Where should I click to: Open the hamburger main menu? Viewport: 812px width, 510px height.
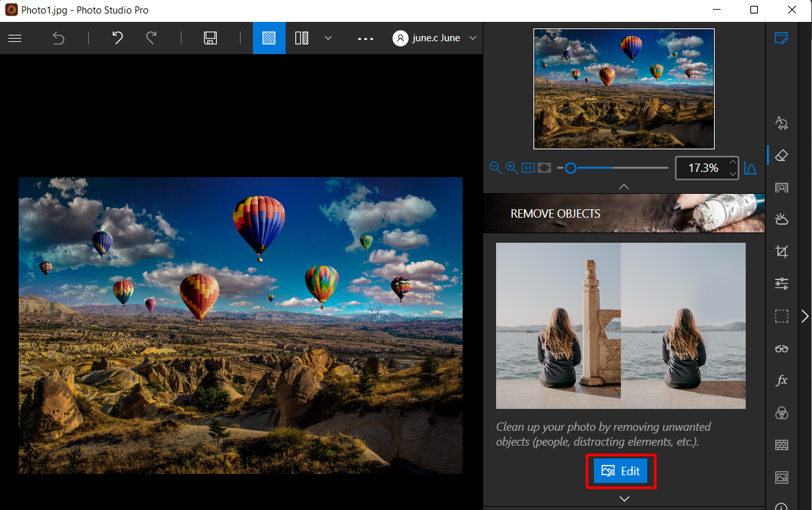point(15,38)
